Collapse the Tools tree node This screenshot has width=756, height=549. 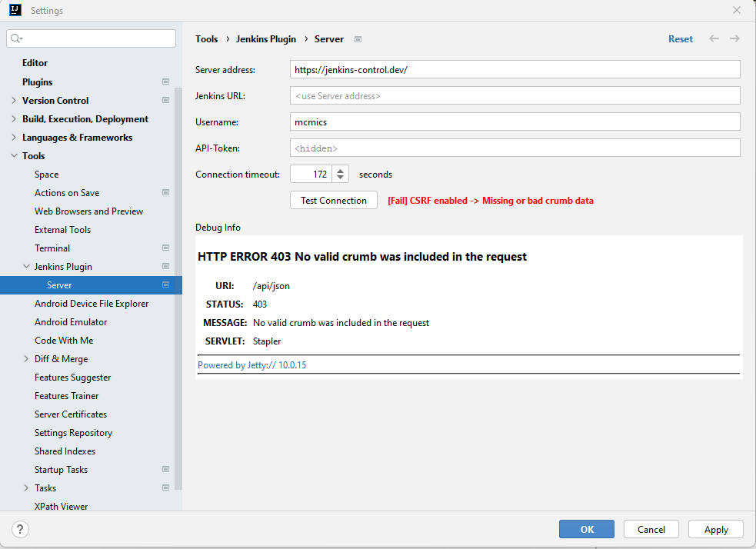pyautogui.click(x=14, y=155)
